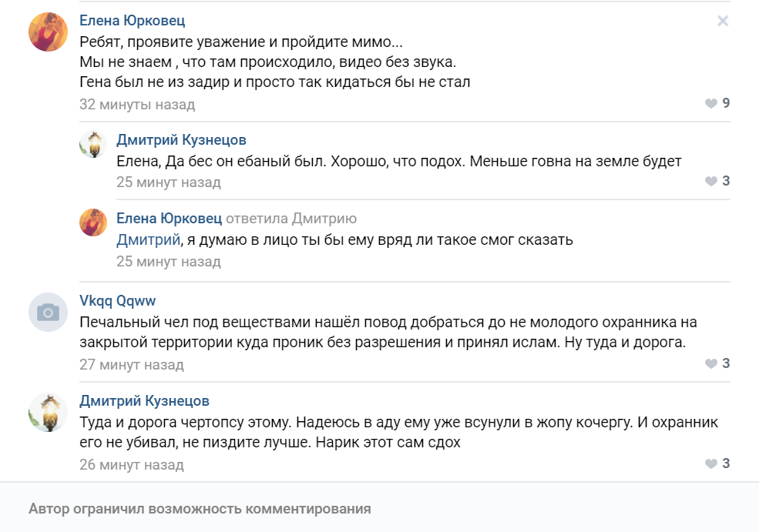Image resolution: width=759 pixels, height=532 pixels.
Task: Like Елена Юрковец's top comment with 9 likes
Action: coord(717,103)
